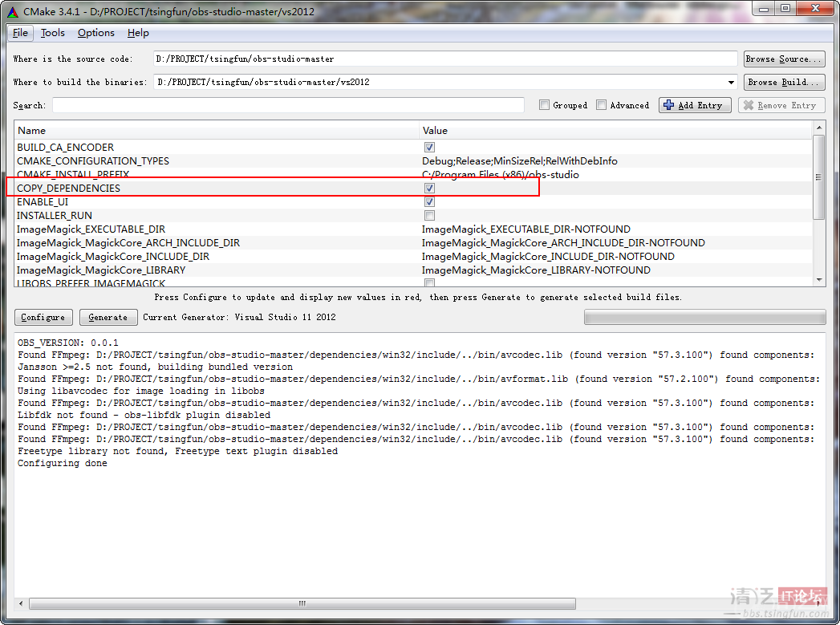Click the Search input field

click(x=288, y=105)
